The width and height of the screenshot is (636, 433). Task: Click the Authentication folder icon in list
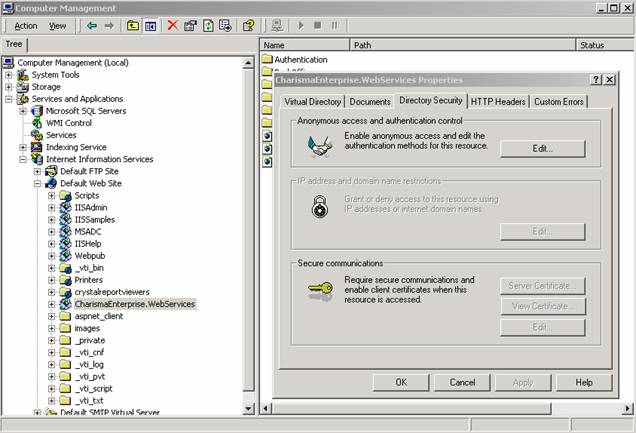pos(267,59)
